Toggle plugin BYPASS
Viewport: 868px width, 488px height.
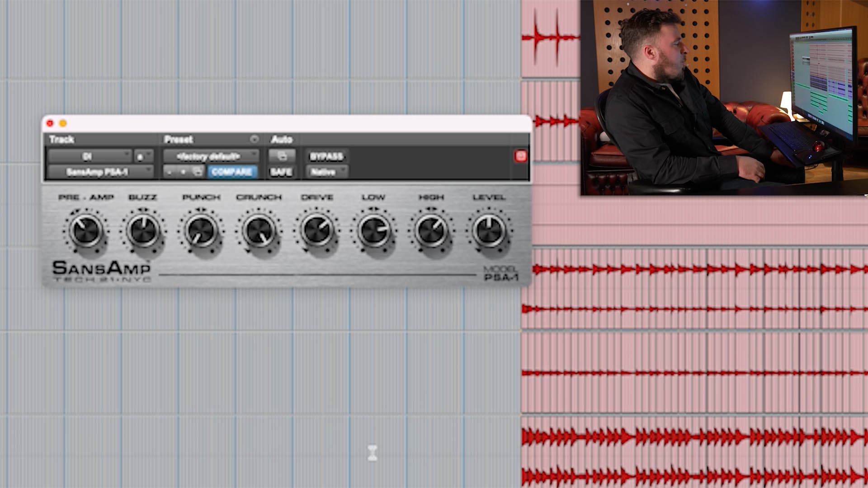(x=326, y=156)
